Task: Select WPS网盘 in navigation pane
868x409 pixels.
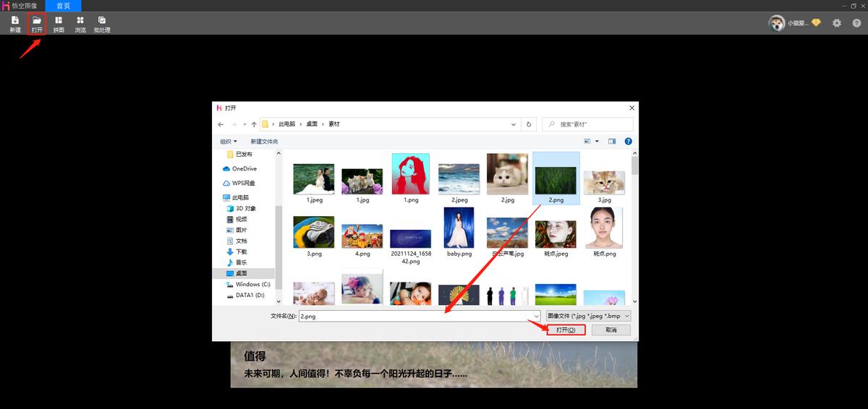Action: [x=239, y=183]
